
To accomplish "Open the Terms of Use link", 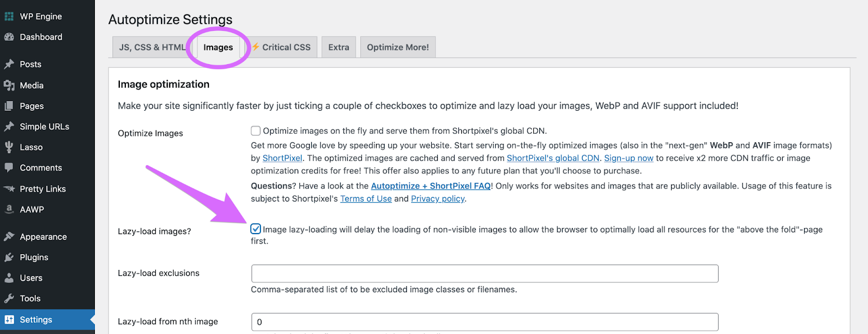I will point(366,199).
